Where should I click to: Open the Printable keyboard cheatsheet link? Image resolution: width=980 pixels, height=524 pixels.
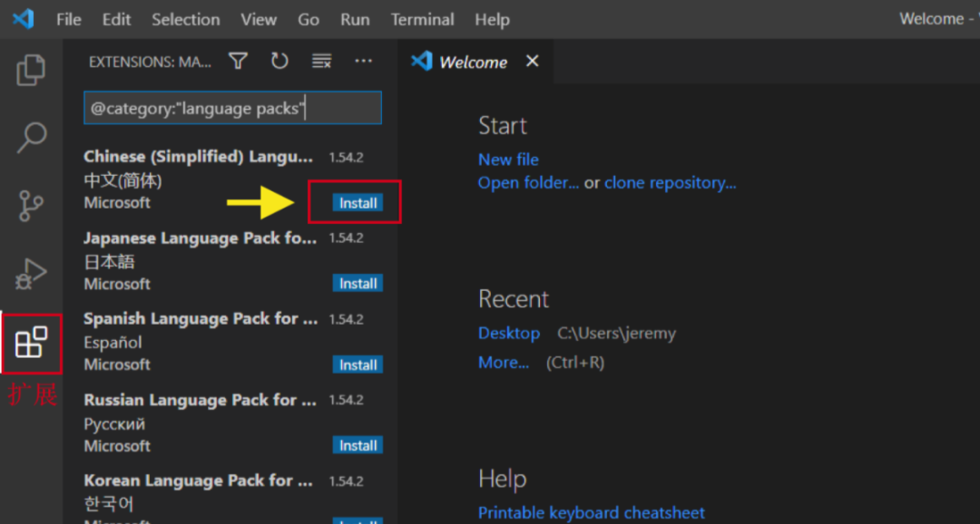tap(592, 513)
